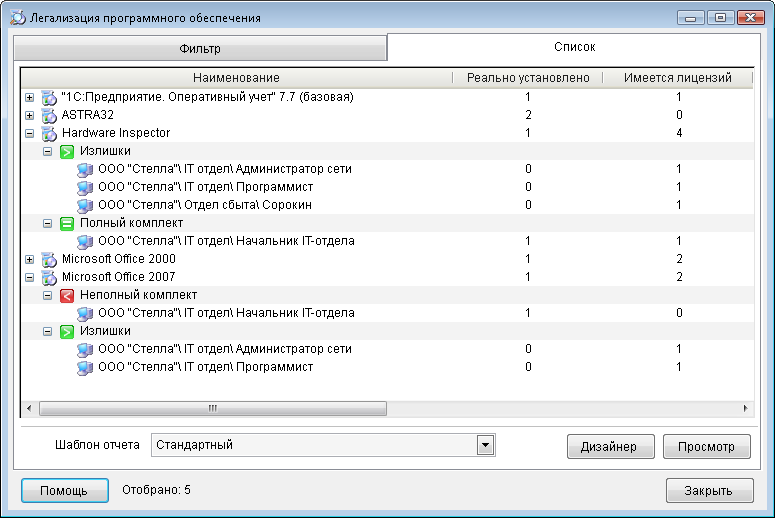Expand the Microsoft Office 2000 node

(30, 259)
